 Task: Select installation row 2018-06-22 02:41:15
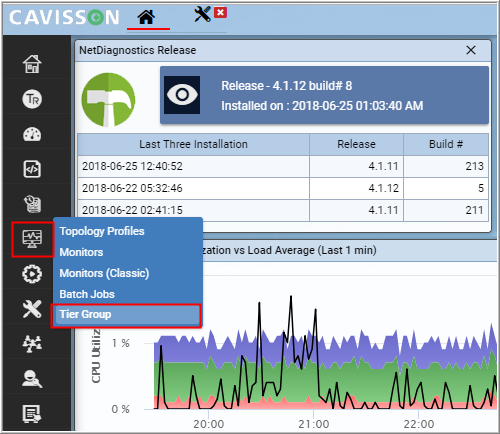283,210
